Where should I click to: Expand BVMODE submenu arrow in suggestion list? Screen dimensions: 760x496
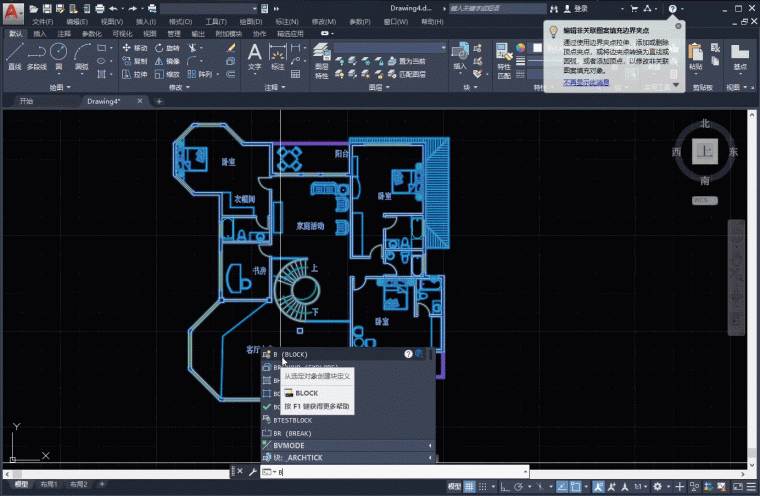coord(430,445)
